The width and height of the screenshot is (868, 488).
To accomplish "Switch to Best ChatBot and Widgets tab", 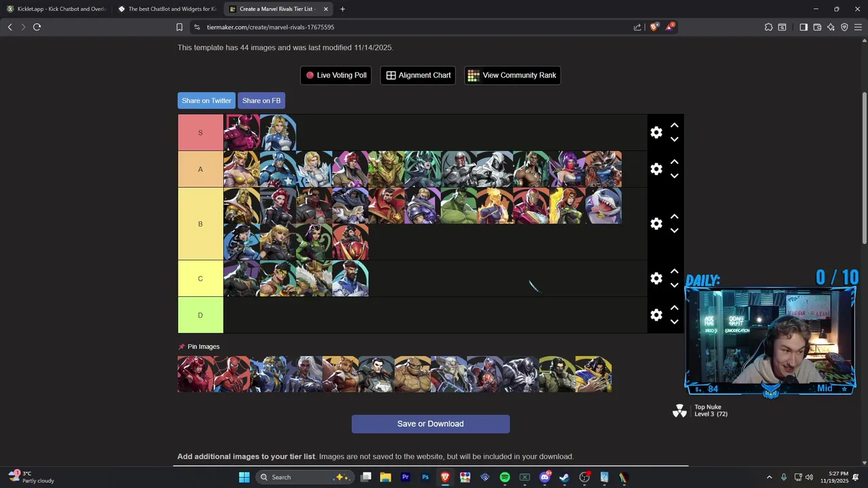I will click(x=167, y=9).
